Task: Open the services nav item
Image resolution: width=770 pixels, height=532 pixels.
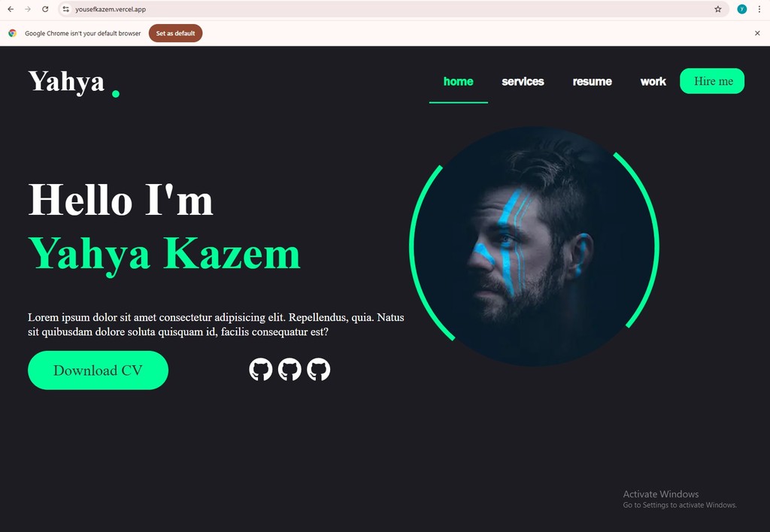Action: coord(523,81)
